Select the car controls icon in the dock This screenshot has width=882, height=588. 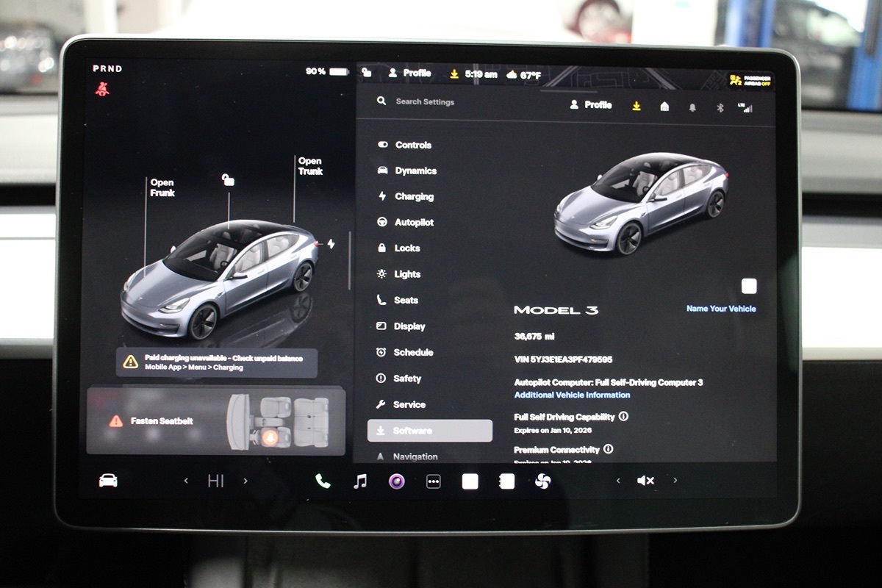tap(108, 480)
